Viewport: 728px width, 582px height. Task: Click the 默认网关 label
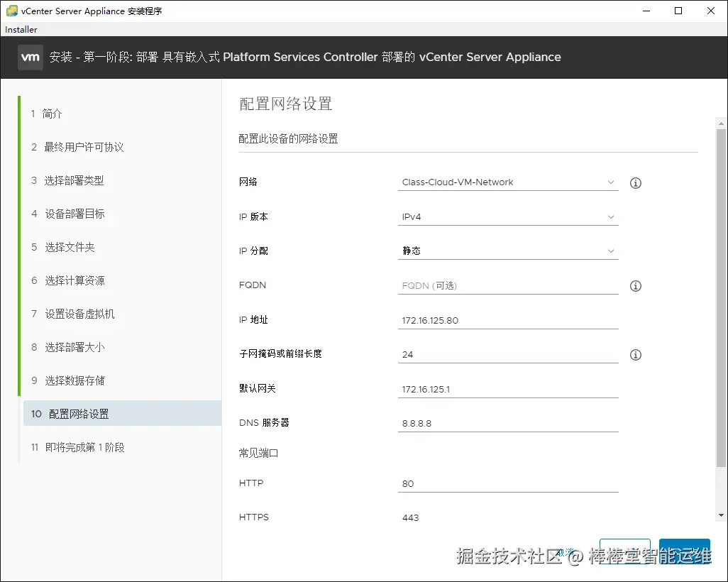click(258, 388)
